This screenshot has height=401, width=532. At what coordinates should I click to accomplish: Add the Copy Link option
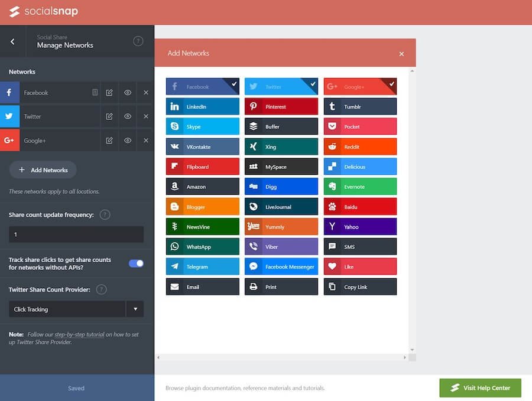360,287
